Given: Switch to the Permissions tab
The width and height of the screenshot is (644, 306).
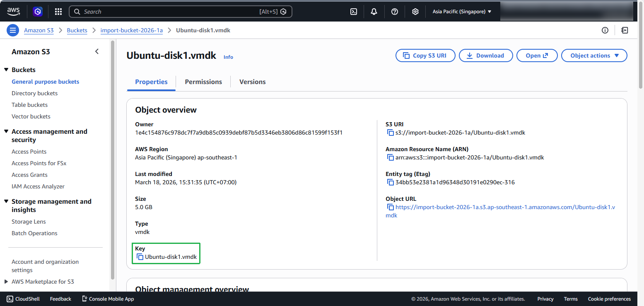Looking at the screenshot, I should click(203, 82).
